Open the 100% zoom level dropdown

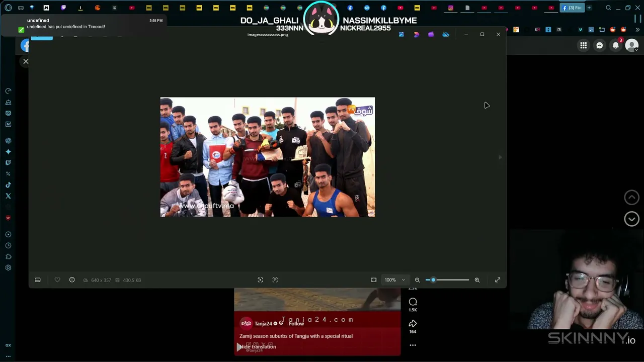coord(395,280)
